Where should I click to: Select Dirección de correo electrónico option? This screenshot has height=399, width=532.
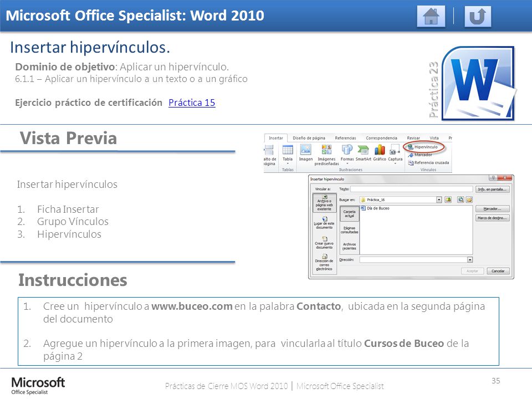[324, 263]
